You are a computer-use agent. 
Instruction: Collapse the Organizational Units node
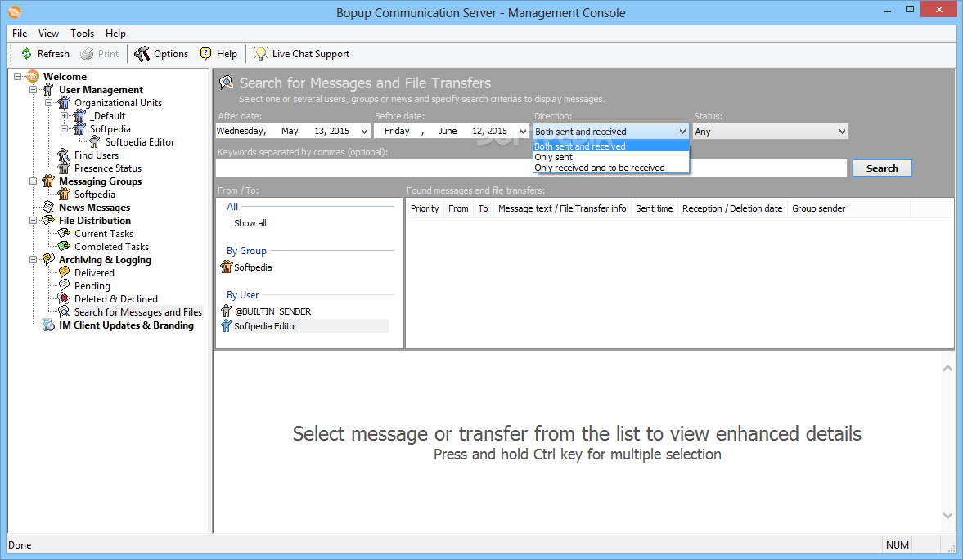(48, 103)
